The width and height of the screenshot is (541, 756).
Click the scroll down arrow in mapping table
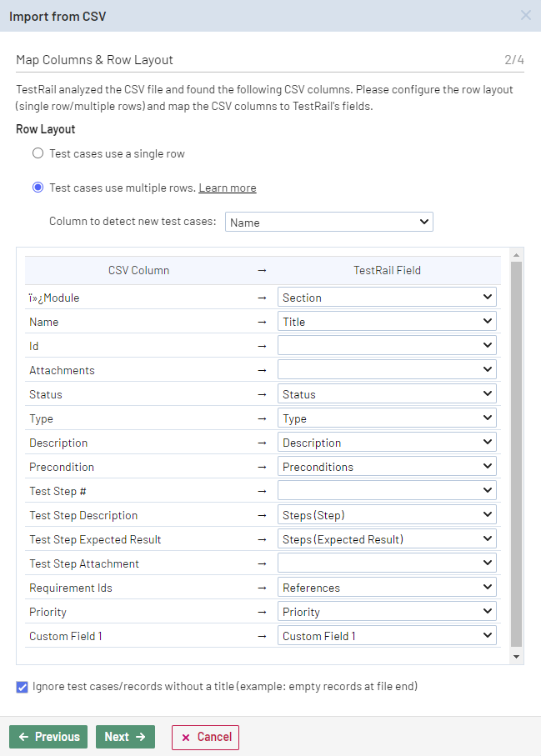(x=516, y=658)
